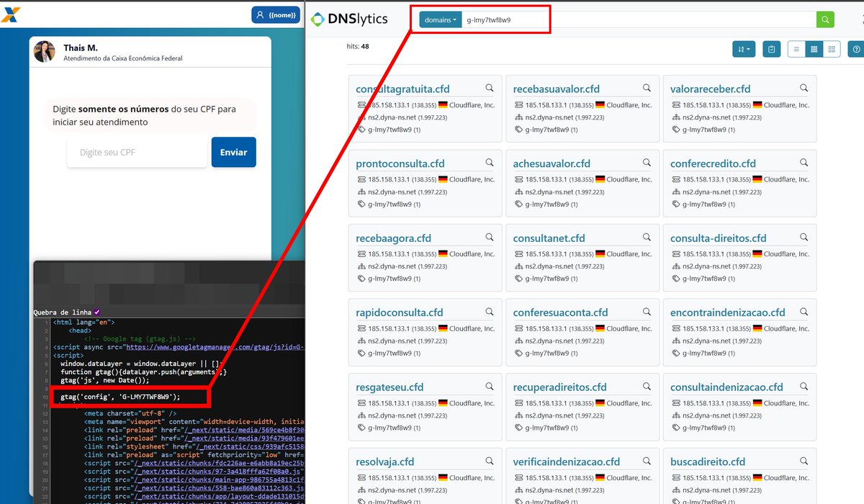Image resolution: width=864 pixels, height=504 pixels.
Task: Click the Enviar button
Action: (x=233, y=152)
